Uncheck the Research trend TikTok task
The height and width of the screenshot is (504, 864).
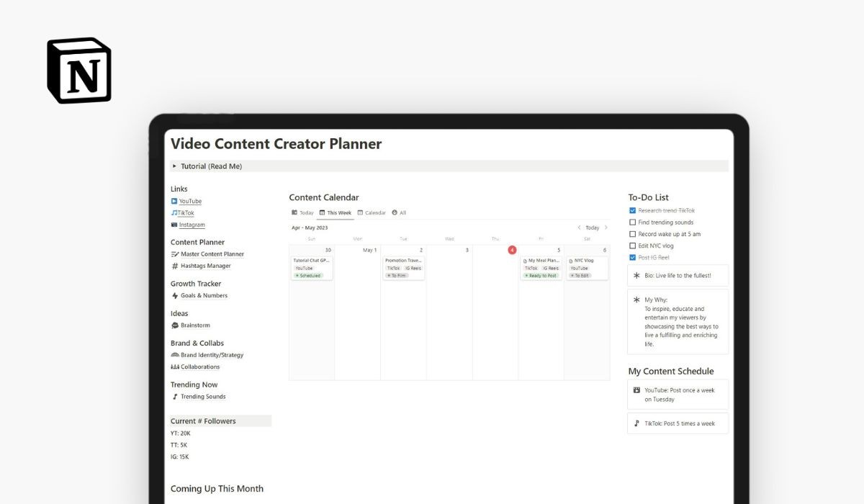coord(631,210)
